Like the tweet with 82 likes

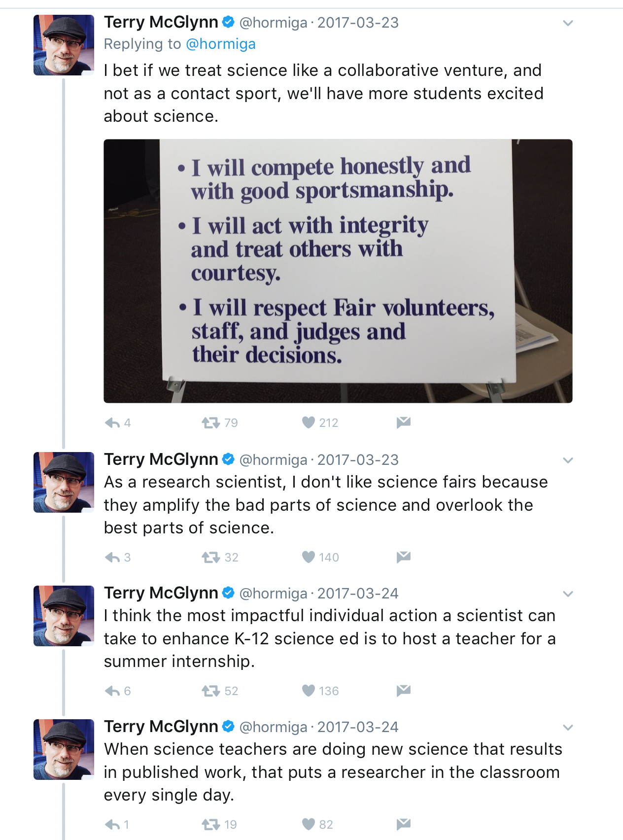309,824
